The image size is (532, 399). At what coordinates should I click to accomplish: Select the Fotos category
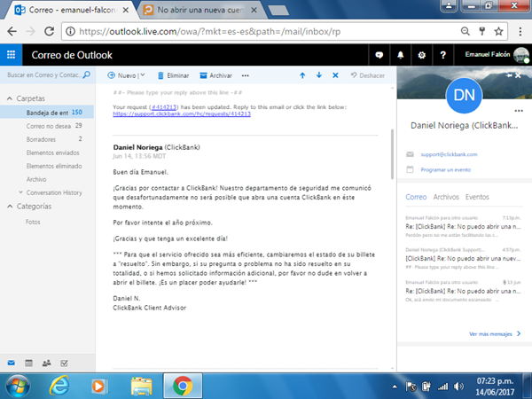pos(33,222)
